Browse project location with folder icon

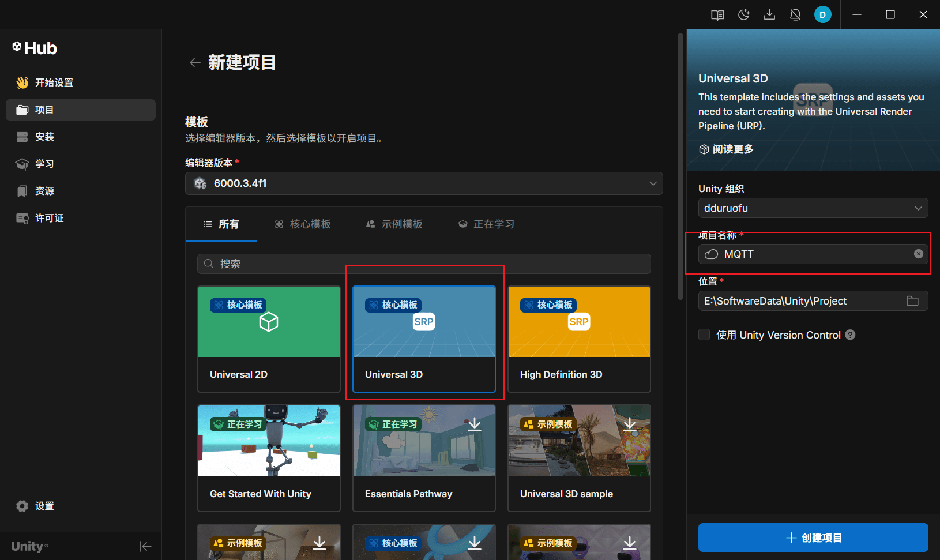coord(912,301)
